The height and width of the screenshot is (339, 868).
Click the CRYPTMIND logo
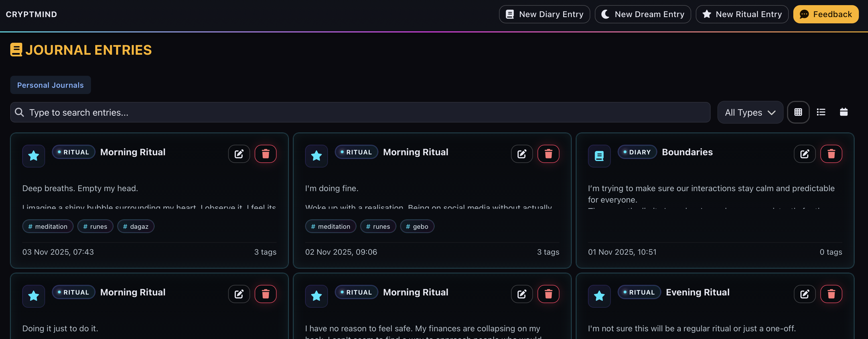32,14
